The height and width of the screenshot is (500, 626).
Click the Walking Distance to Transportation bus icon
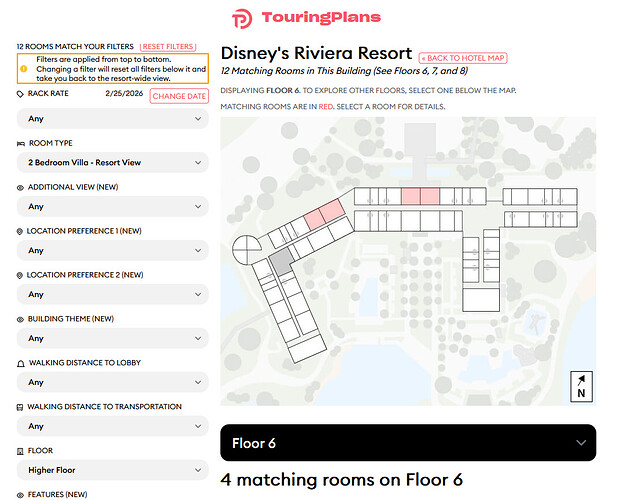[x=21, y=407]
